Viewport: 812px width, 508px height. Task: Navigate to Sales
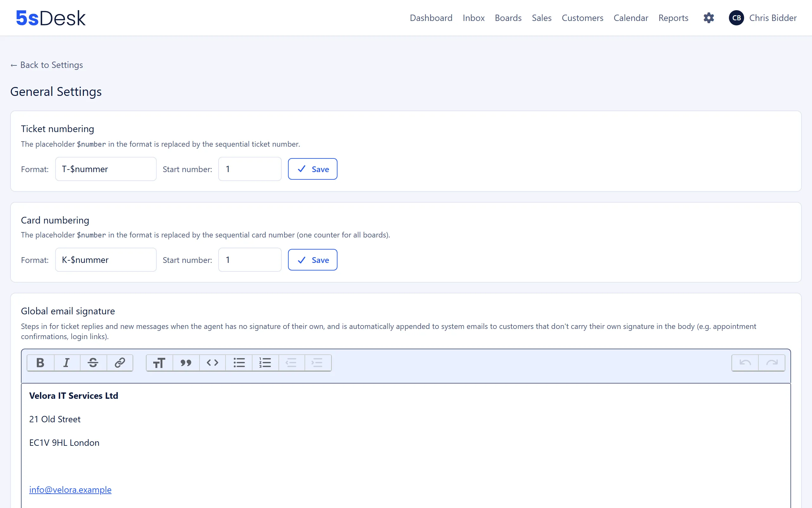point(541,18)
